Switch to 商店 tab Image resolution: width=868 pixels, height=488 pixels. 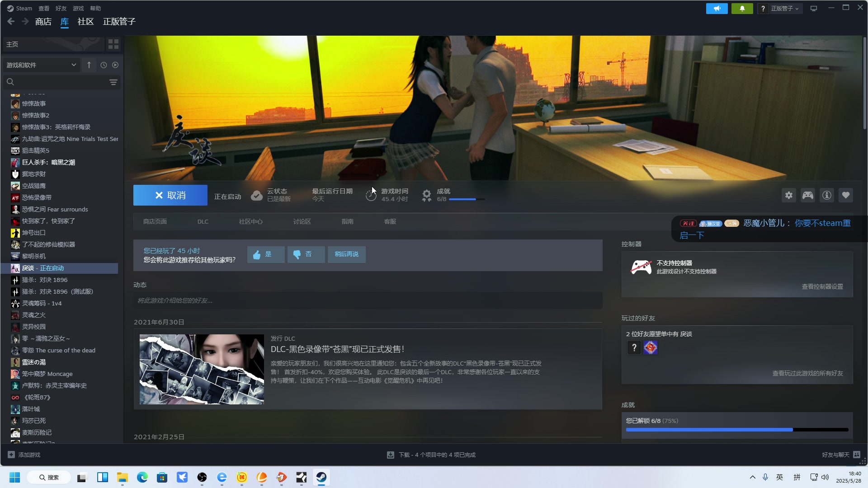[x=43, y=21]
